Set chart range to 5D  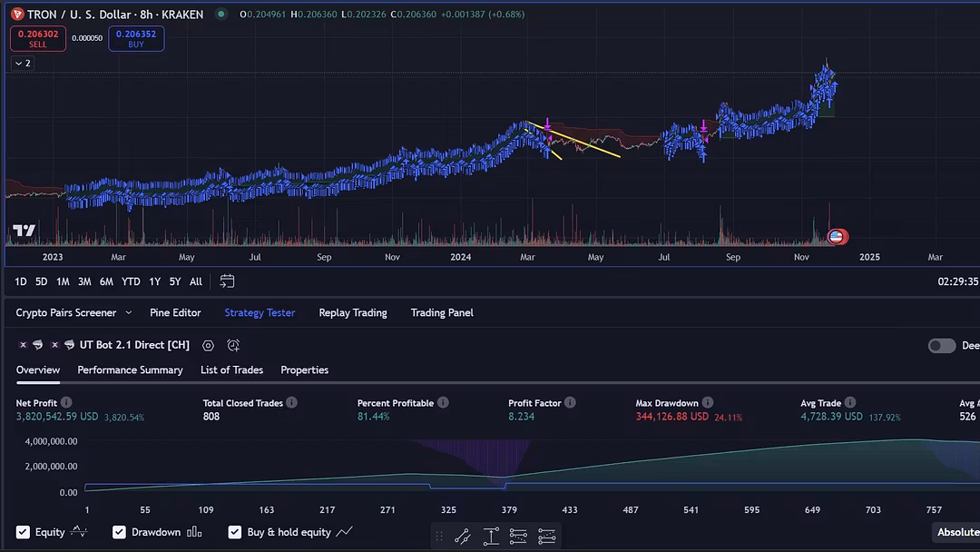point(41,282)
